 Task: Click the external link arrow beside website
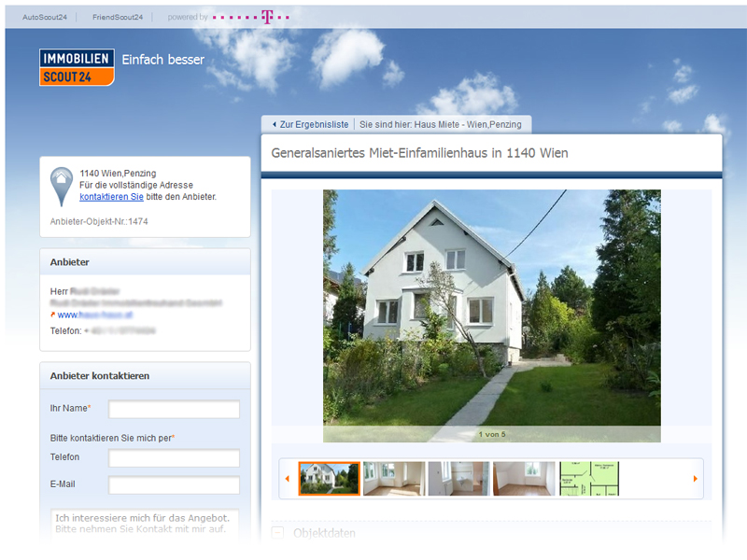point(53,315)
